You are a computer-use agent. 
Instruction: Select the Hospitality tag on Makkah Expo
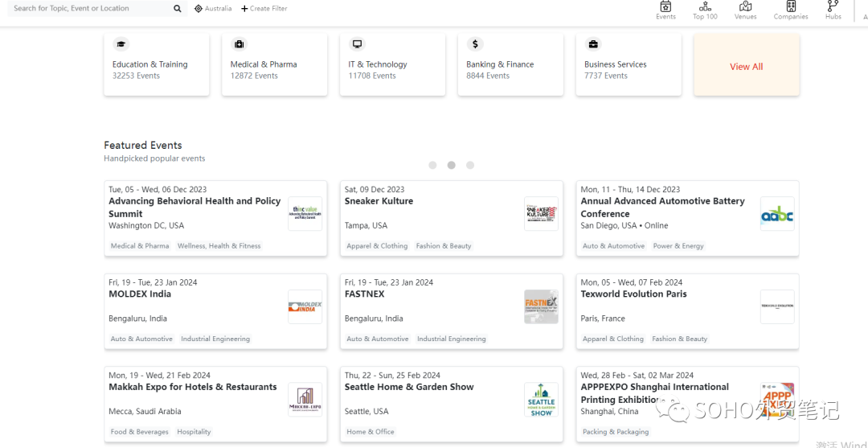tap(194, 432)
